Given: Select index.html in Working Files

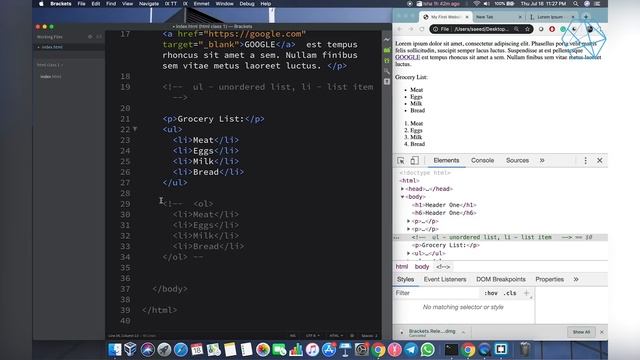Looking at the screenshot, I should (x=52, y=47).
